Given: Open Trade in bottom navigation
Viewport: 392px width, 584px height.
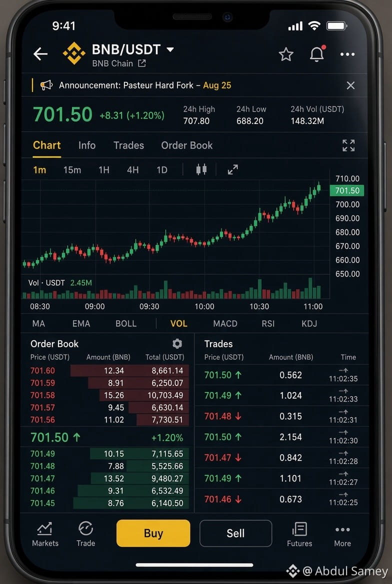Looking at the screenshot, I should (85, 534).
